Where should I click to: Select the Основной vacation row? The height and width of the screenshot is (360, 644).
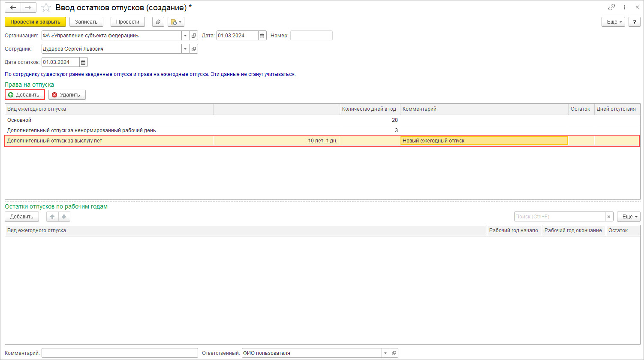click(322, 120)
